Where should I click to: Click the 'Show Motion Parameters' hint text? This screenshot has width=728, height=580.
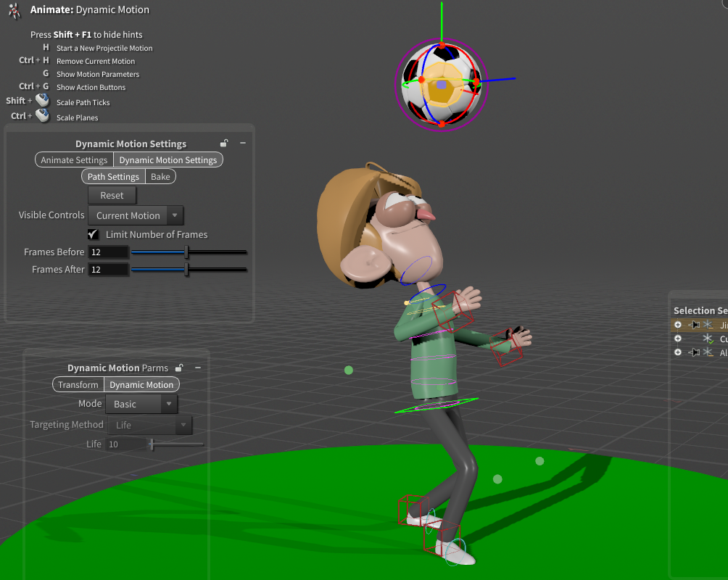point(98,74)
